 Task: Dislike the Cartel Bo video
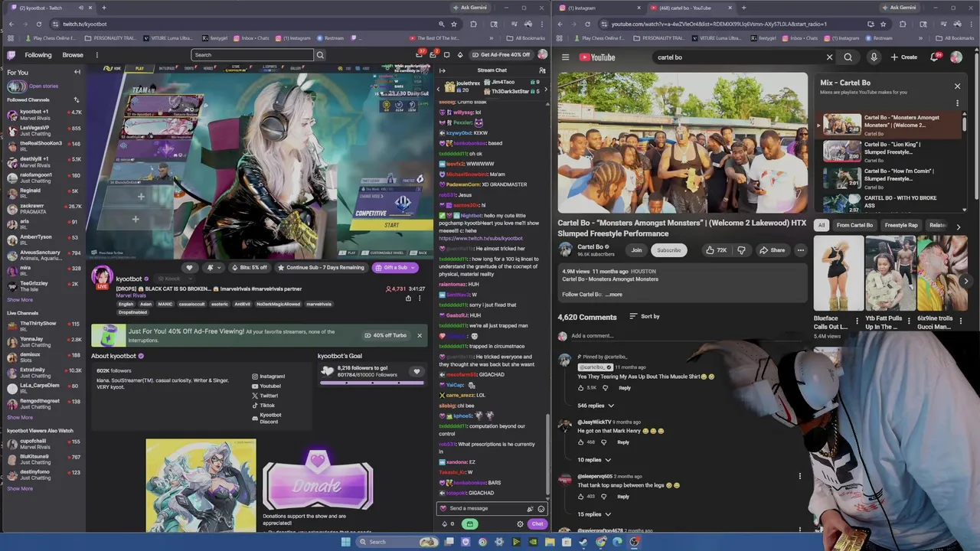click(x=741, y=250)
